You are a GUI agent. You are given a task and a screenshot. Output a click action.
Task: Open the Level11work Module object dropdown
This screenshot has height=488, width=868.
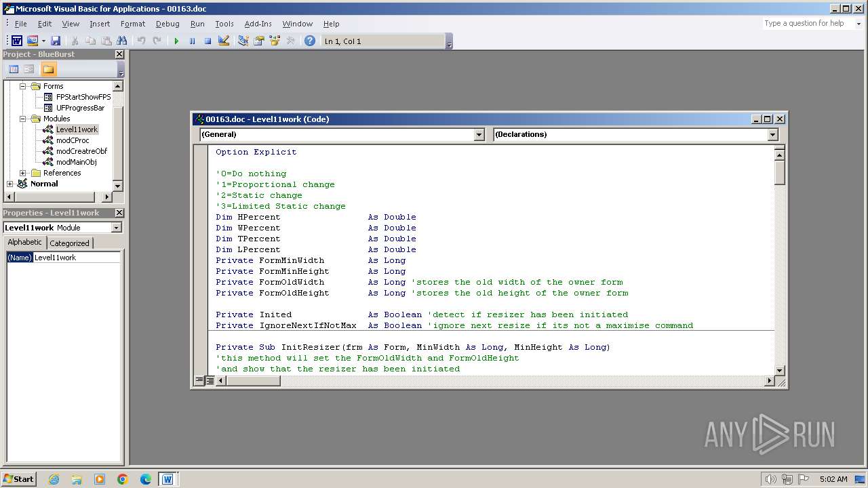click(116, 228)
